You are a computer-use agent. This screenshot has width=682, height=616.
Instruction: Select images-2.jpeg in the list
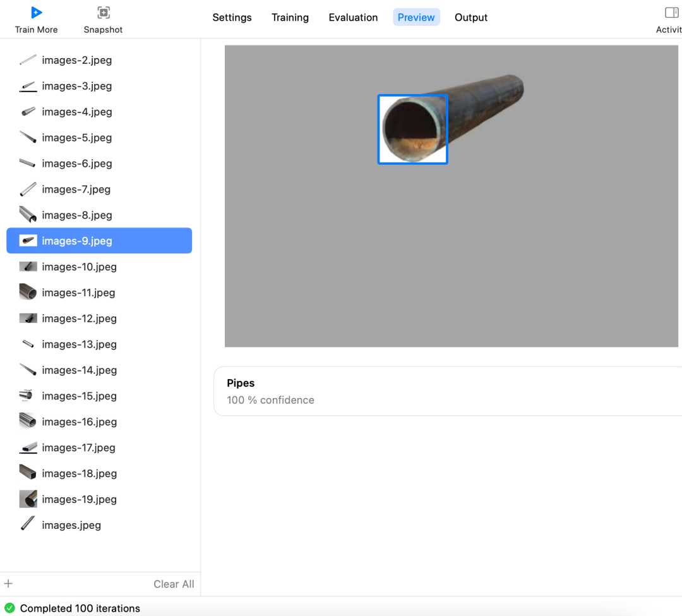coord(99,60)
